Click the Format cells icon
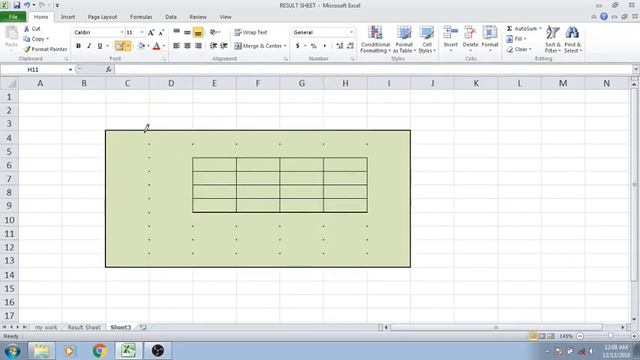Image resolution: width=640 pixels, height=360 pixels. [x=490, y=33]
